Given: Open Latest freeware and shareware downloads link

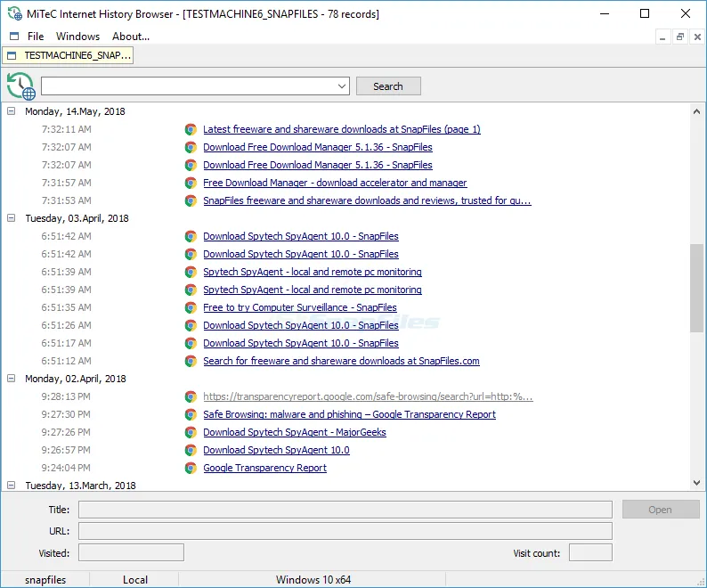Looking at the screenshot, I should tap(342, 129).
